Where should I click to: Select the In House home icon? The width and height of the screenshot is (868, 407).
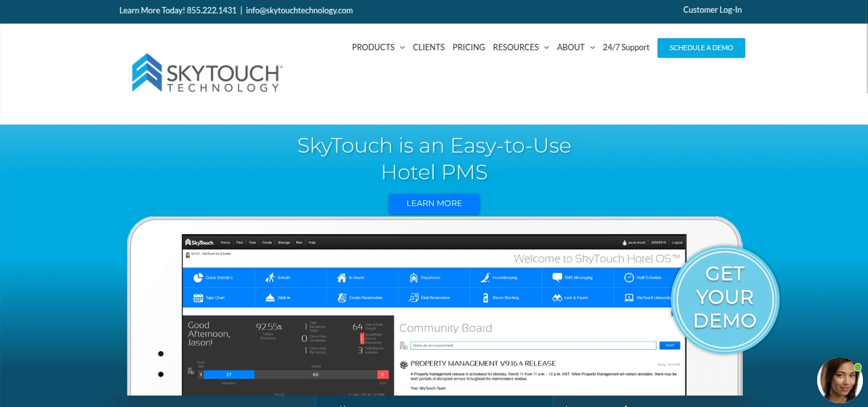[341, 277]
